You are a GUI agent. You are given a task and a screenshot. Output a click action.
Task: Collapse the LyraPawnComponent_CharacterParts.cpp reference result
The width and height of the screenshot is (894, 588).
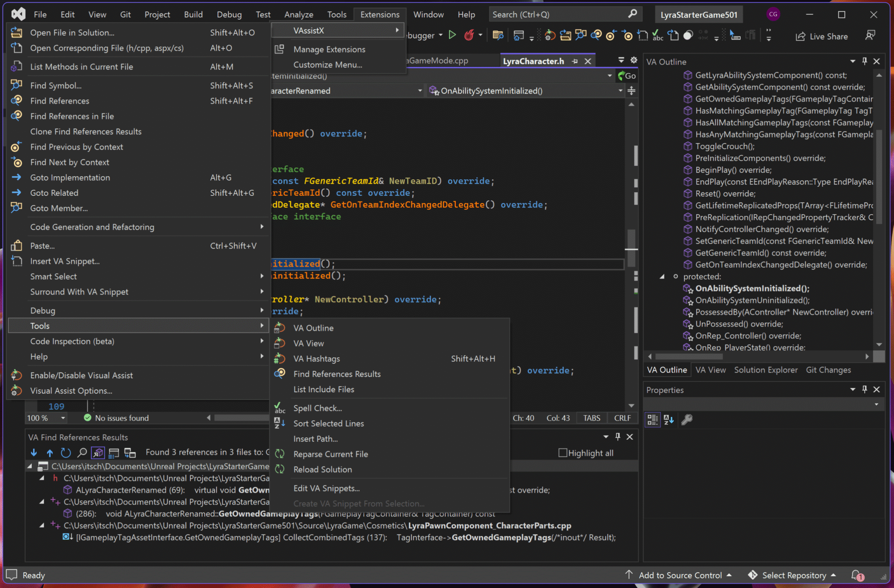[x=42, y=526]
